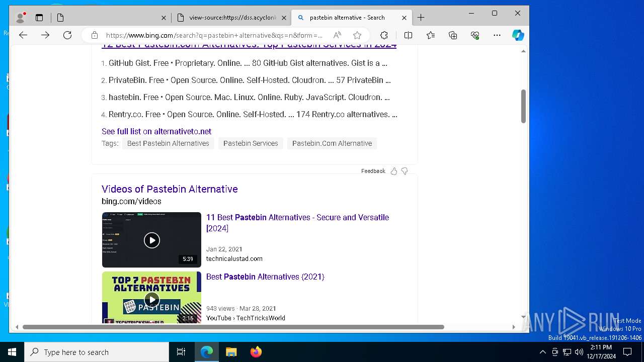The image size is (644, 362).
Task: Open File Explorer from taskbar
Action: tap(231, 352)
